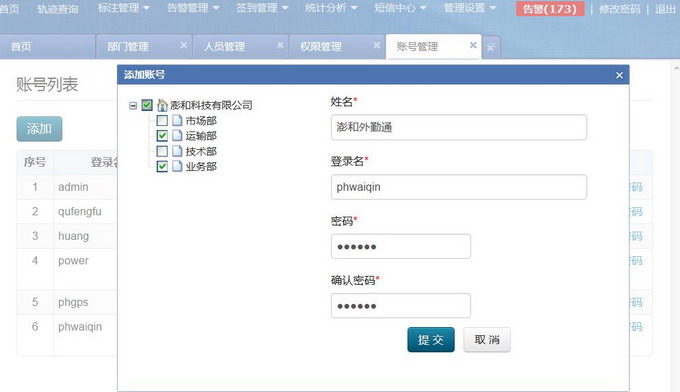
Task: Click the huang login name cell
Action: point(74,236)
